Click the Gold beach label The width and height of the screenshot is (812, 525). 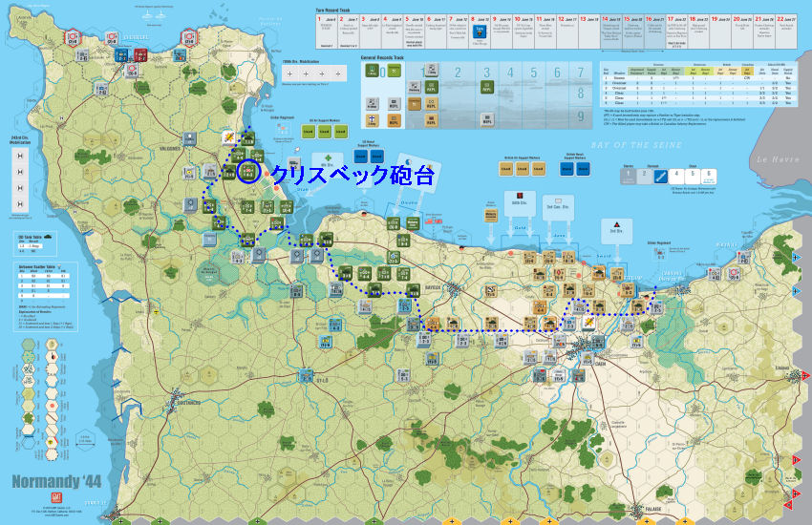coord(520,227)
